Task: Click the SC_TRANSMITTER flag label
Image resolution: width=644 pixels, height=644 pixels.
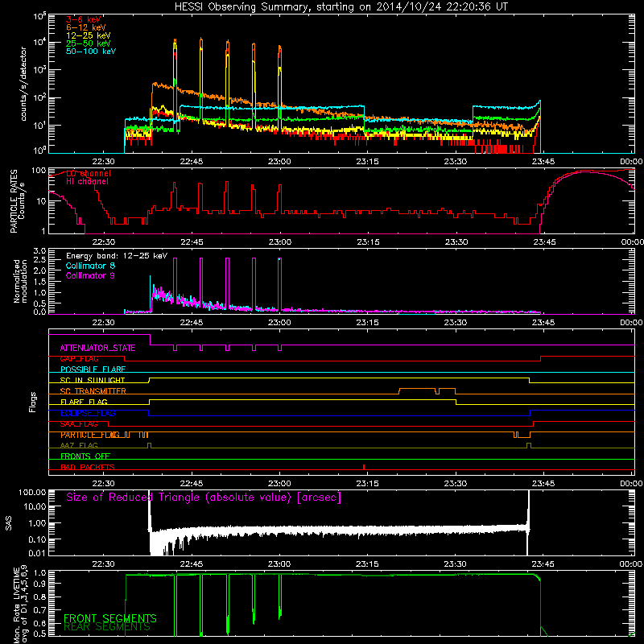Action: (93, 391)
